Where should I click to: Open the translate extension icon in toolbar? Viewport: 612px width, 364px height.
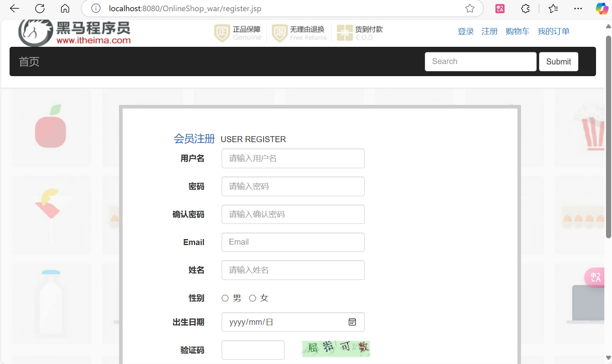[x=500, y=8]
